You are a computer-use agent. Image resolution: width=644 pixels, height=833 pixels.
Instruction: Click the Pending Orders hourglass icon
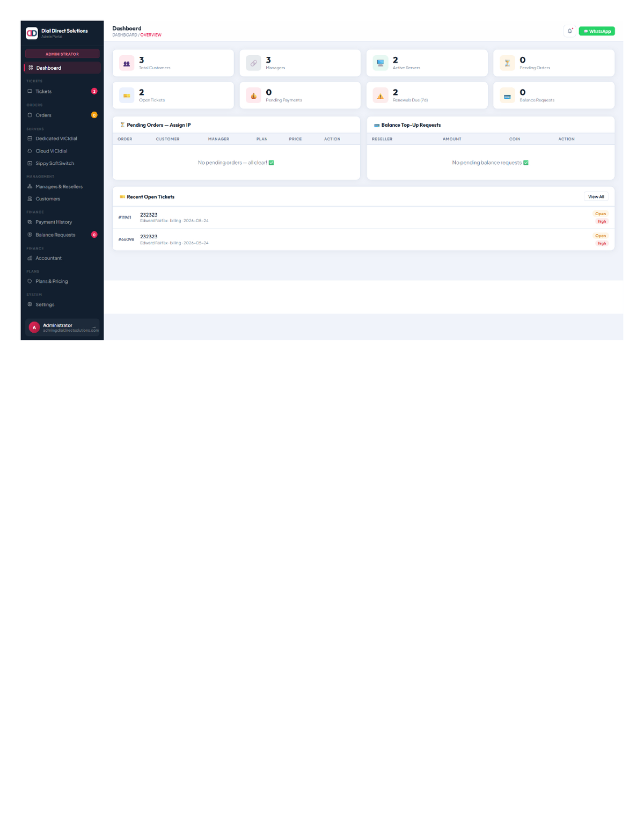click(x=507, y=63)
